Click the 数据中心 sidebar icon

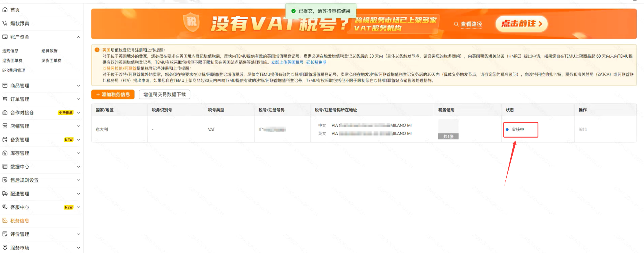pyautogui.click(x=5, y=166)
